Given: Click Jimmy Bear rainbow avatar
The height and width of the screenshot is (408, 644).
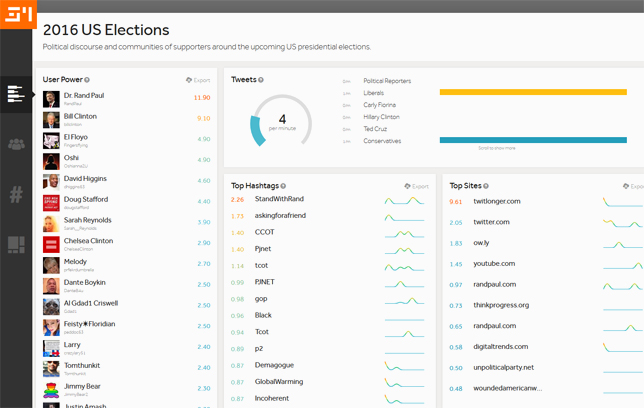Looking at the screenshot, I should tap(51, 390).
